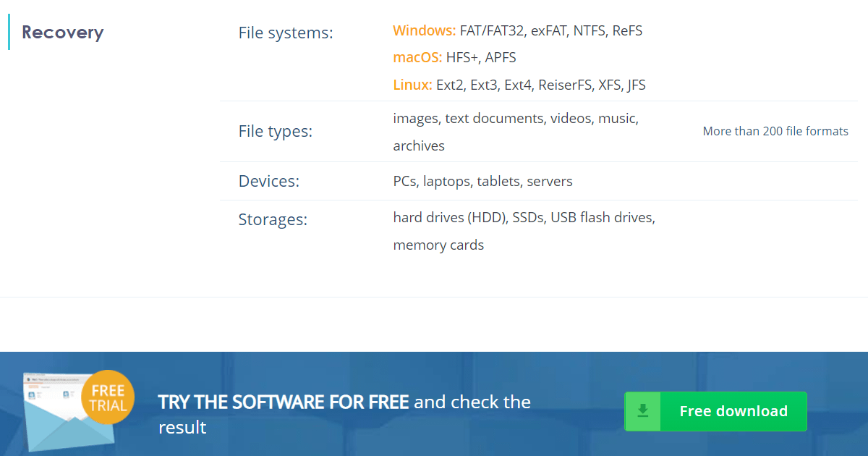This screenshot has height=456, width=868.
Task: Click the 'Storages:' label
Action: click(273, 219)
